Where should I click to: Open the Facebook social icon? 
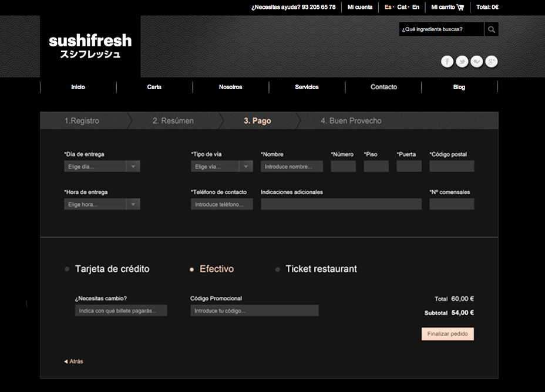point(447,62)
